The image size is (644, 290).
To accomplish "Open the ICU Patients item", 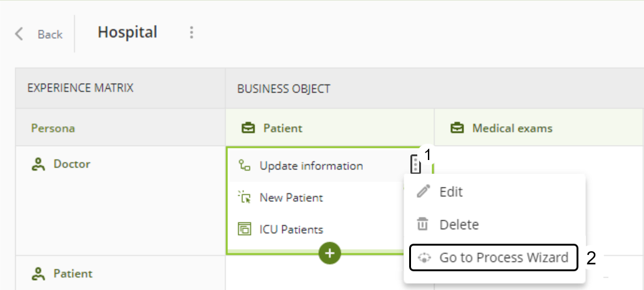I will [291, 229].
